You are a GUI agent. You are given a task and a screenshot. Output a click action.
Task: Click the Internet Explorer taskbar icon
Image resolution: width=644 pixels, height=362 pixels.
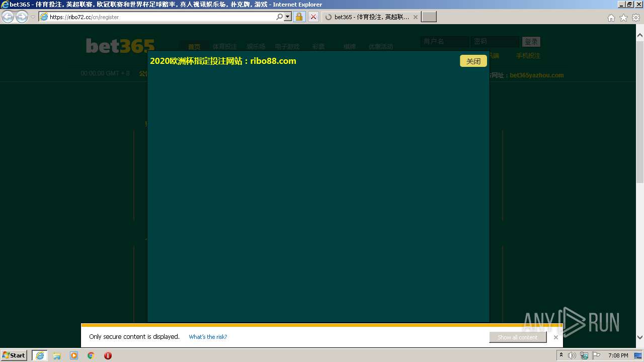tap(39, 355)
